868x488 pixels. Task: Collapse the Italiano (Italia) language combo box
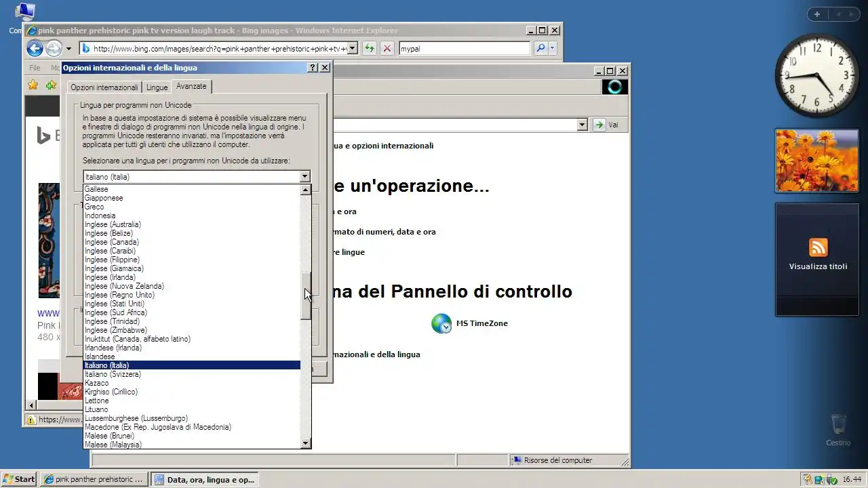coord(304,176)
